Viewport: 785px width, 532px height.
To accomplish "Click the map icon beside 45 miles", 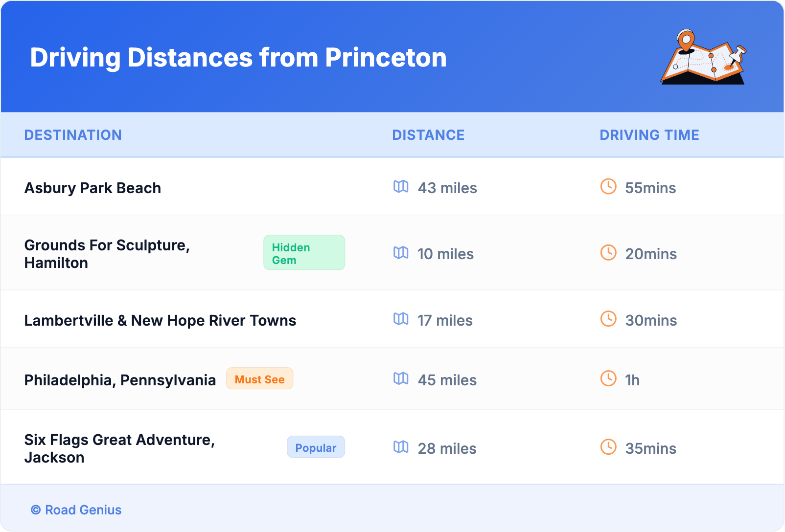I will click(401, 379).
